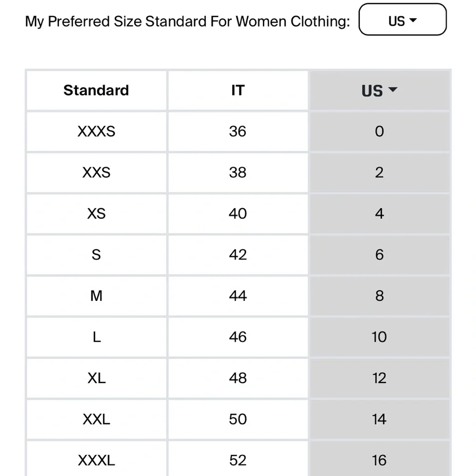Click the XXXL standard size cell
The width and height of the screenshot is (476, 476).
[x=96, y=459]
